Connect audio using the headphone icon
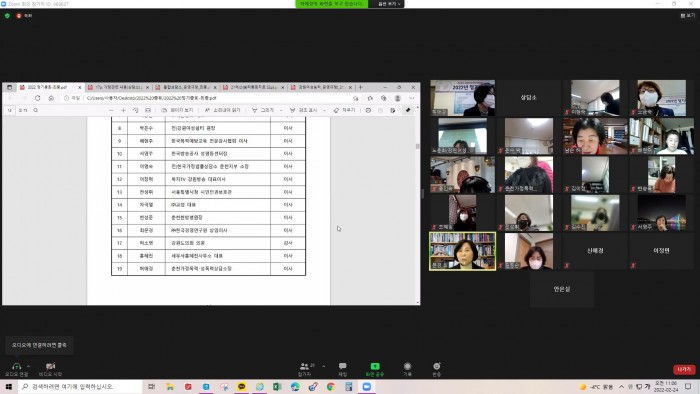Image resolution: width=700 pixels, height=394 pixels. [x=17, y=369]
